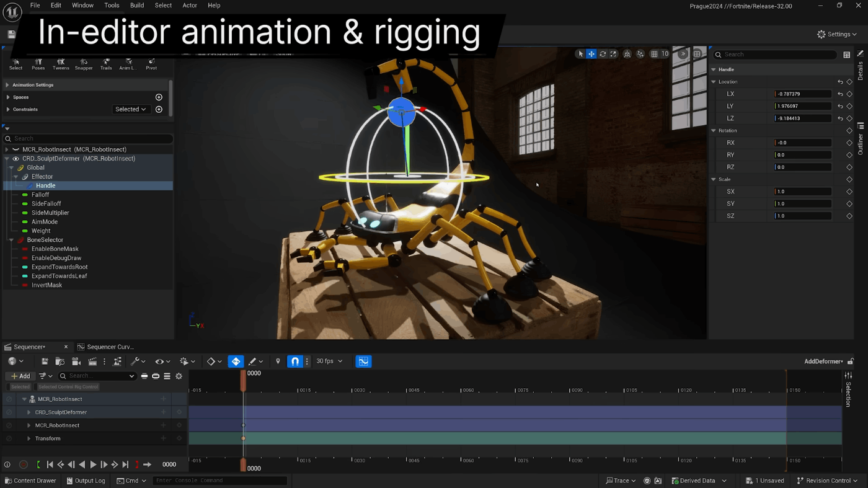Click the 1 Unsaved indicator
The image size is (868, 488).
coord(765,481)
